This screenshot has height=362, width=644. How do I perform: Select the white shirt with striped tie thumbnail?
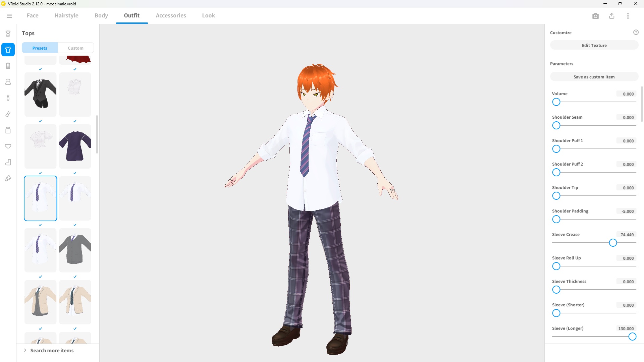point(40,198)
